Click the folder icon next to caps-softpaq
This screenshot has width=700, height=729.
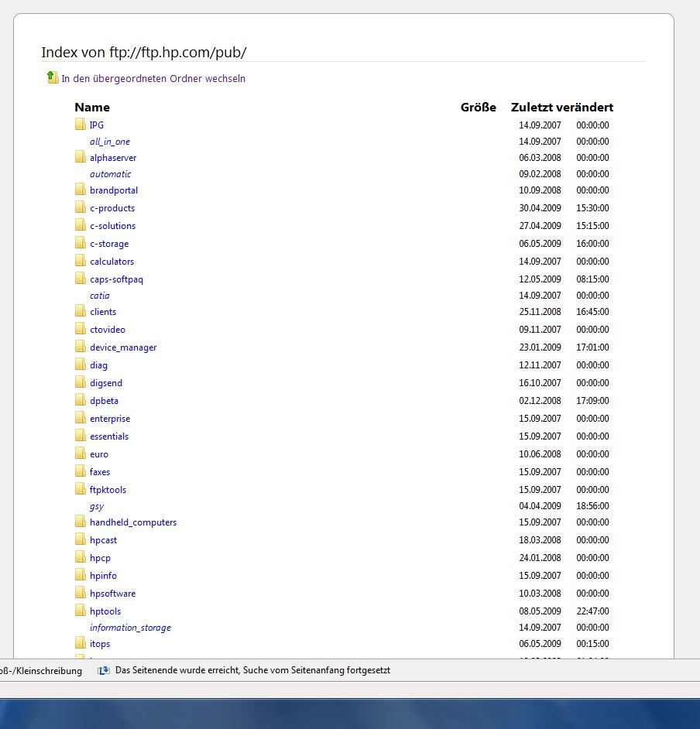81,278
